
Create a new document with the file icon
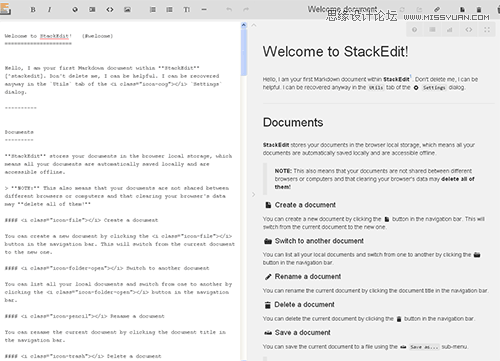(462, 10)
